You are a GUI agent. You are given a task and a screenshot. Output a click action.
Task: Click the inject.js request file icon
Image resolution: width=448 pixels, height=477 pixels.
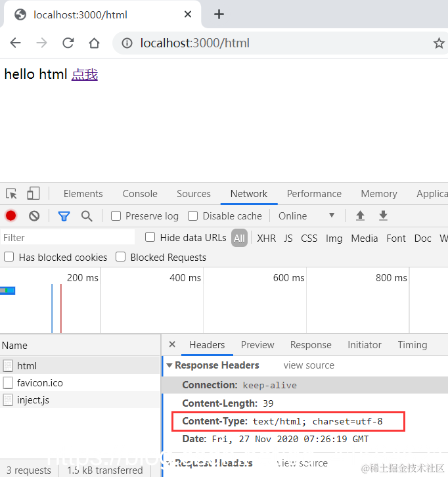[x=8, y=400]
